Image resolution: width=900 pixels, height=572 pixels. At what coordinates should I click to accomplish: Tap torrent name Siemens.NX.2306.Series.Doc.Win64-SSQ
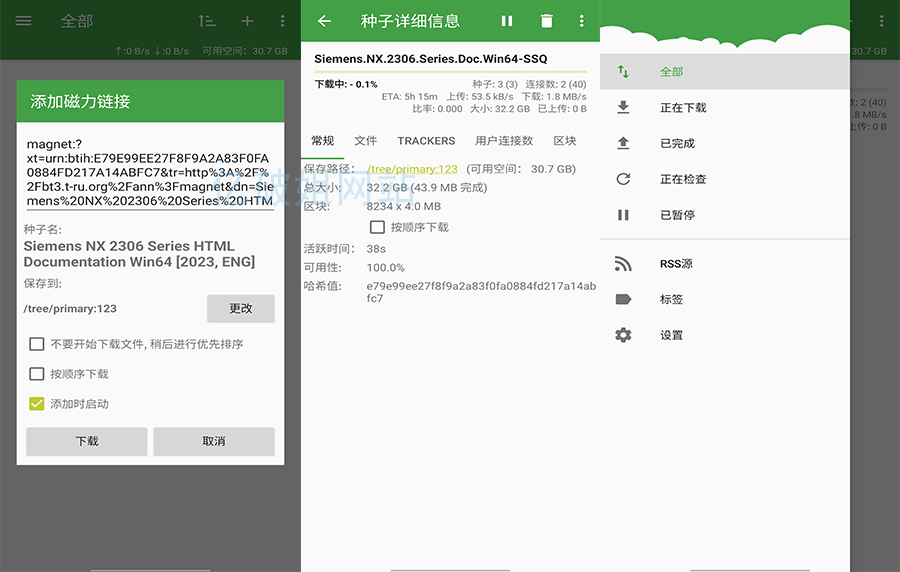430,59
